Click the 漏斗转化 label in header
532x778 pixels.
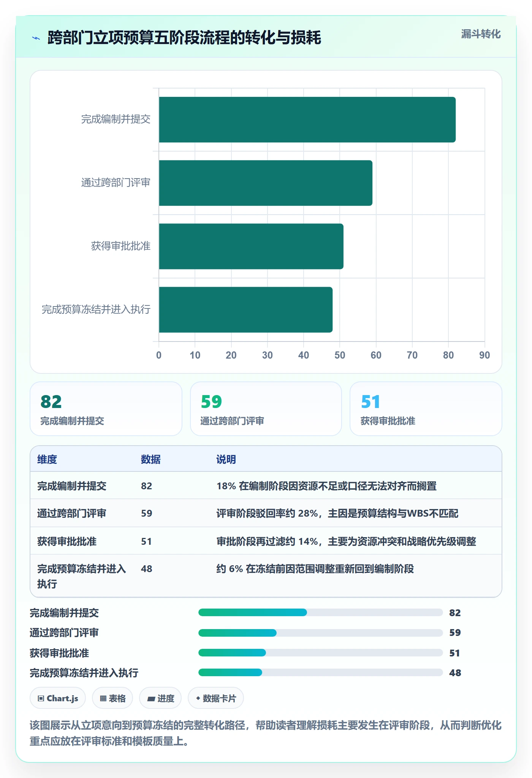pos(481,34)
